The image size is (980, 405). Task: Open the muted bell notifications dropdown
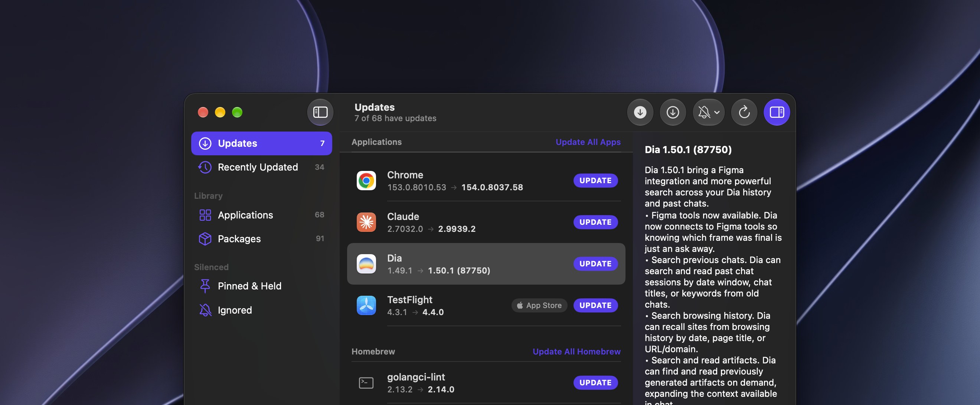708,112
